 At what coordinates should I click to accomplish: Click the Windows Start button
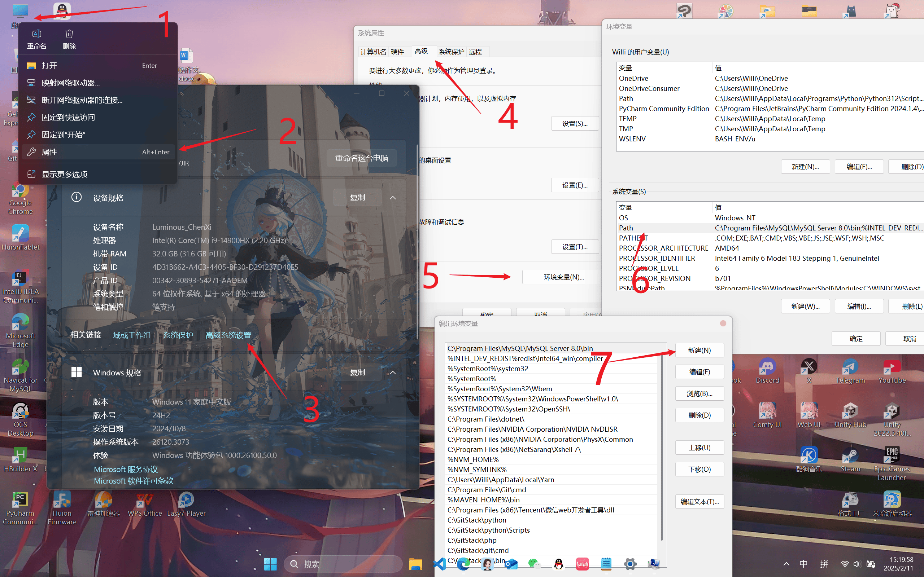[x=270, y=564]
